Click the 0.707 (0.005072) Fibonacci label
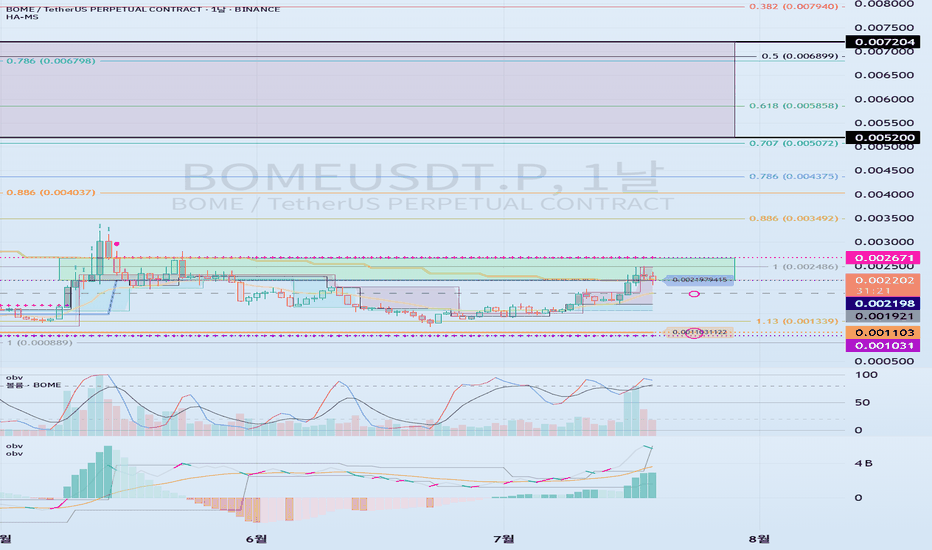The width and height of the screenshot is (932, 550). tap(794, 143)
